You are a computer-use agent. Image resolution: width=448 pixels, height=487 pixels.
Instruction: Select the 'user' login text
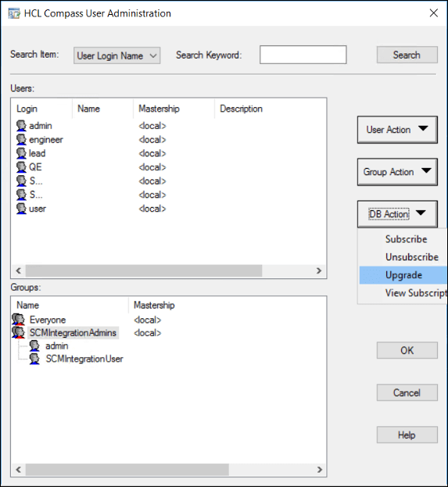click(38, 209)
